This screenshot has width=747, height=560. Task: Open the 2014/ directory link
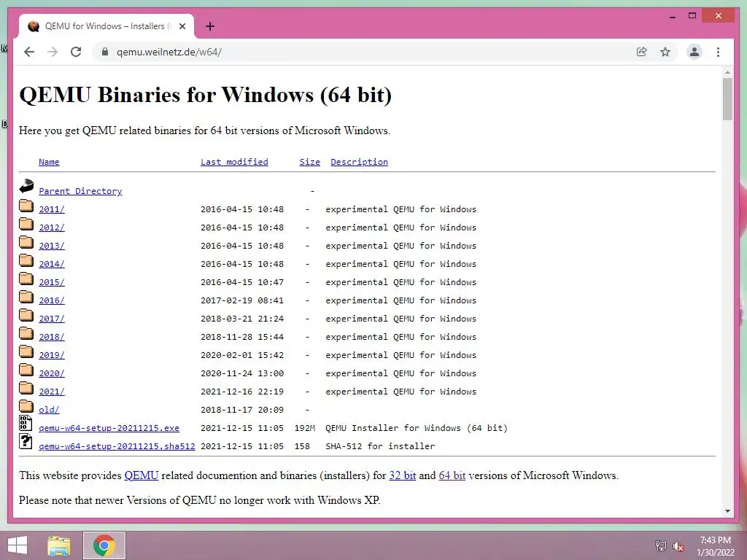click(x=52, y=264)
